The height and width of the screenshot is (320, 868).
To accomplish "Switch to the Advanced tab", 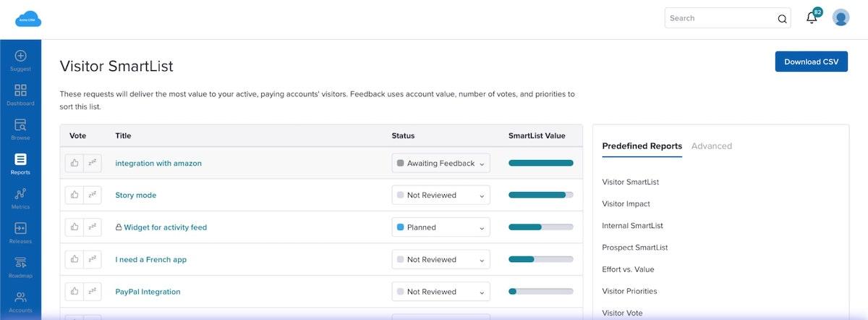I will 711,146.
